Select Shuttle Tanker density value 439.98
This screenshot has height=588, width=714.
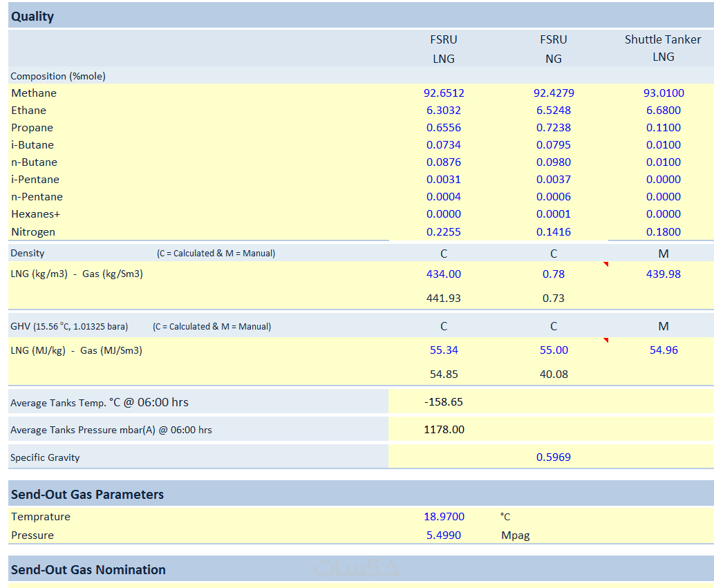[664, 274]
